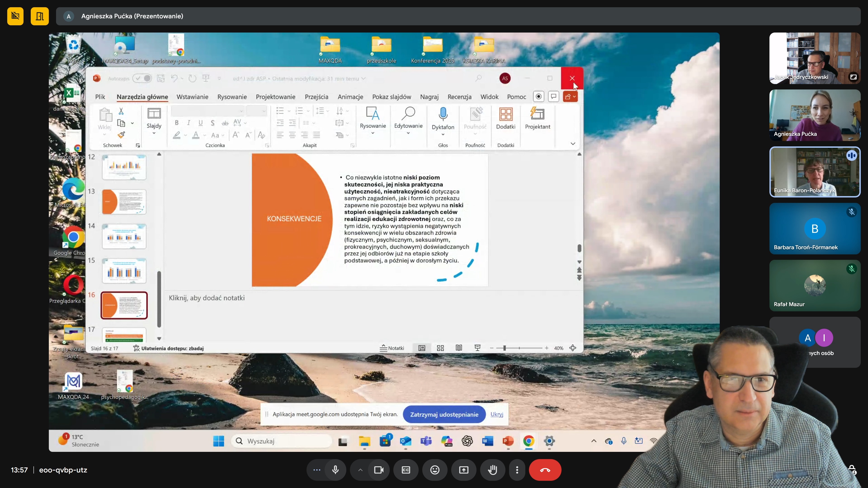868x488 pixels.
Task: Click the Wklej paste icon
Action: click(x=105, y=115)
